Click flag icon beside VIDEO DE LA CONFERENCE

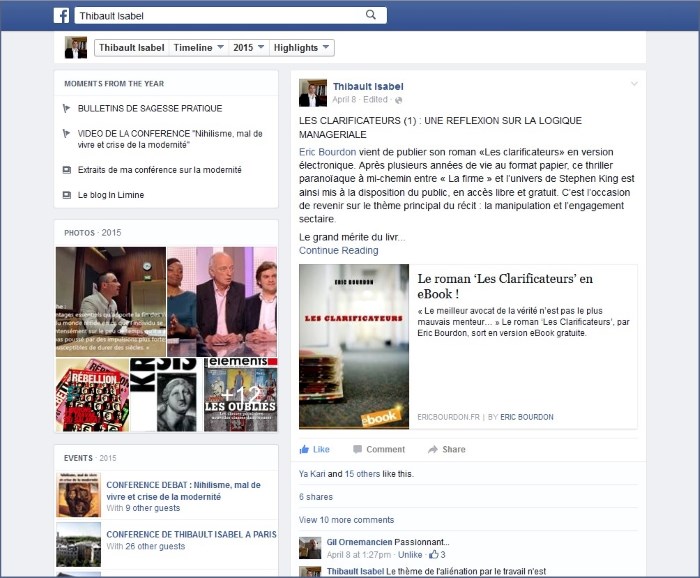(x=67, y=133)
